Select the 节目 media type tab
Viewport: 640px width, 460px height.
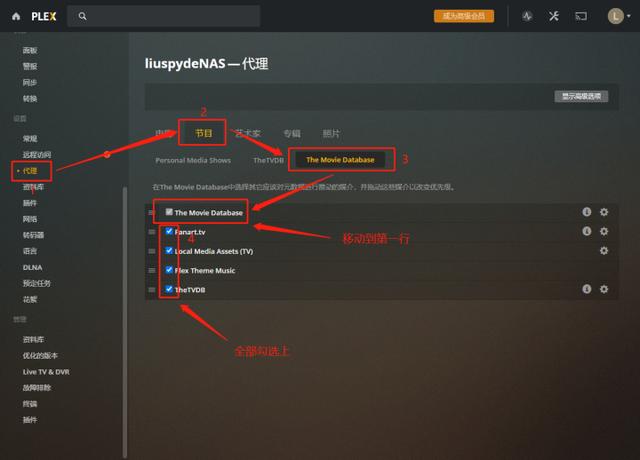click(x=203, y=133)
